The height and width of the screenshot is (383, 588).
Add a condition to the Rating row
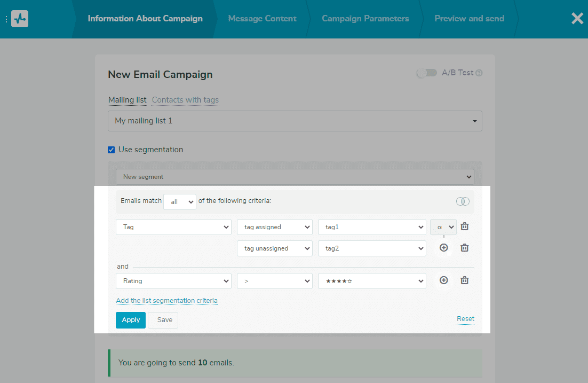[443, 280]
